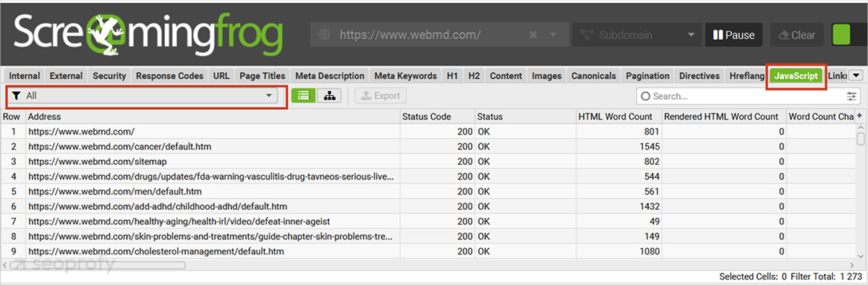Open the Security tab
The height and width of the screenshot is (285, 868).
coord(109,75)
